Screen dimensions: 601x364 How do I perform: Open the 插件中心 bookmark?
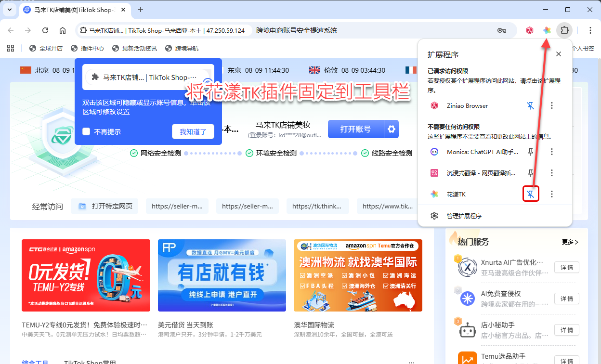tap(87, 48)
